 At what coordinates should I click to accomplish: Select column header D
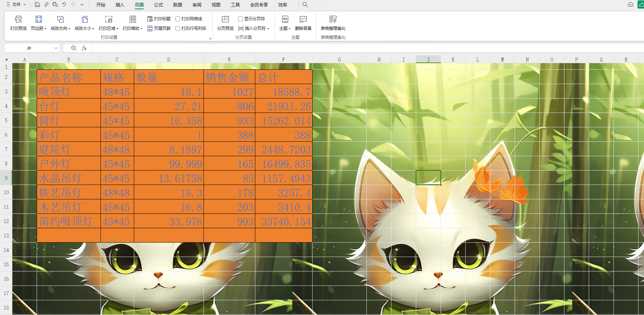tap(168, 60)
